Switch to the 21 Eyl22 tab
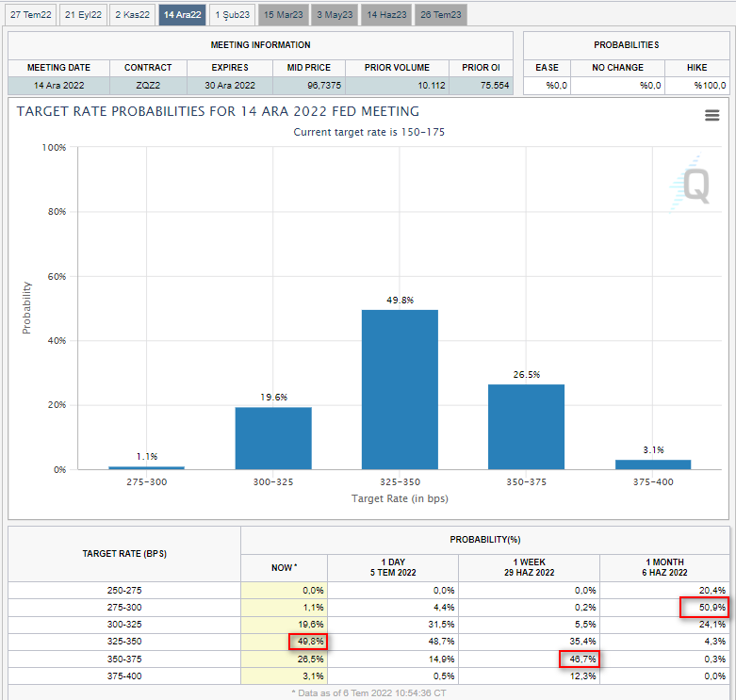The height and width of the screenshot is (700, 736). coord(83,14)
